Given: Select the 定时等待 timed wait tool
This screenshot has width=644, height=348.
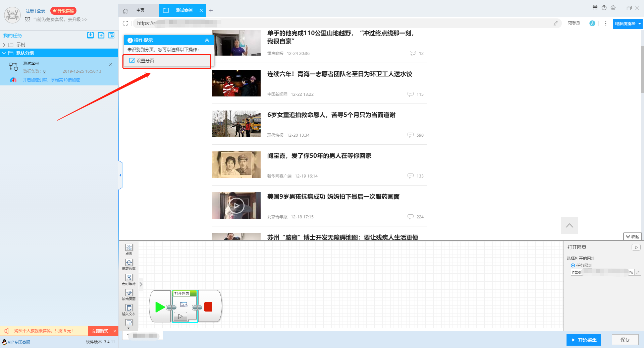Looking at the screenshot, I should pos(129,280).
